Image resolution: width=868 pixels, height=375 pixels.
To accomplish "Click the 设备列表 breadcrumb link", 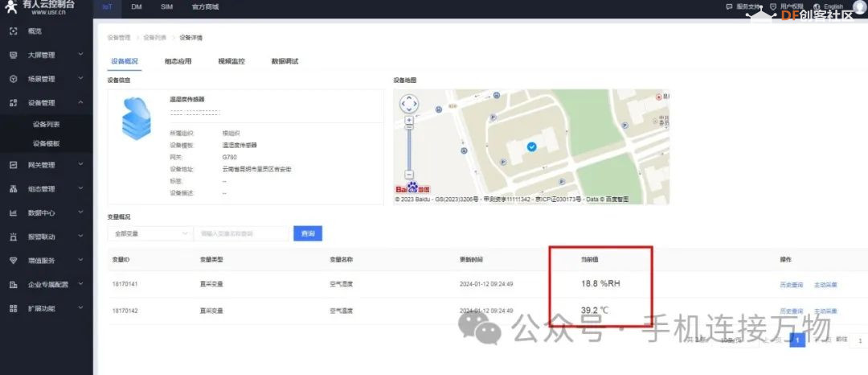I will coord(155,38).
